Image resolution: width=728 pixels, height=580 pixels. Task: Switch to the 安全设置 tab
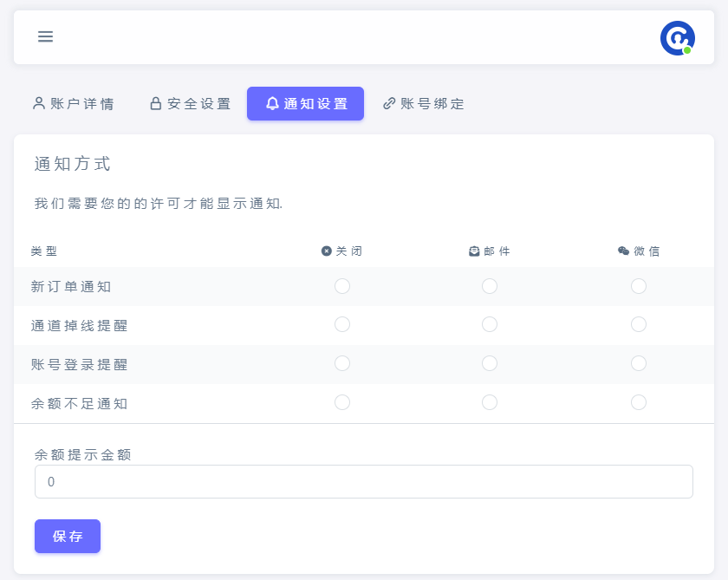(191, 104)
